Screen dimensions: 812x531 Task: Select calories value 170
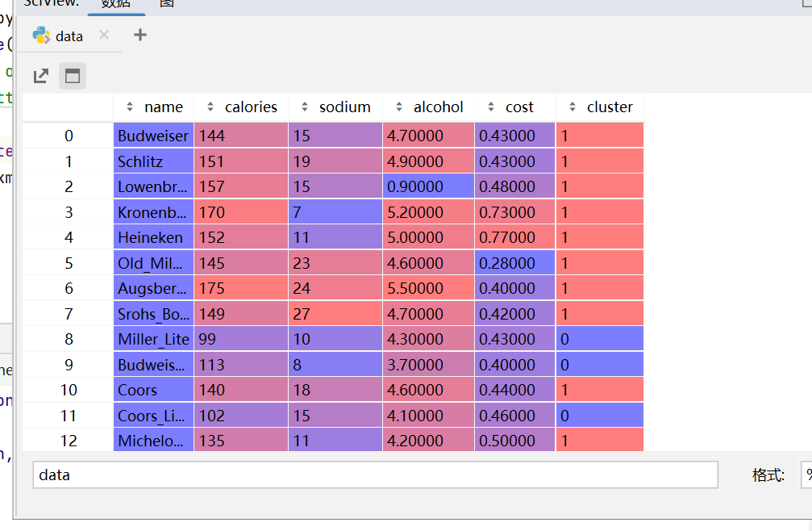point(241,212)
